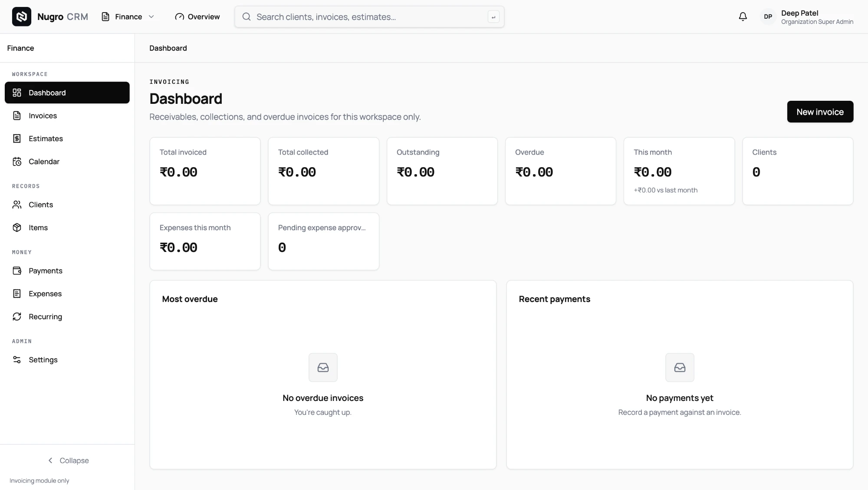Click the Dashboard breadcrumb label
868x490 pixels.
[x=168, y=48]
